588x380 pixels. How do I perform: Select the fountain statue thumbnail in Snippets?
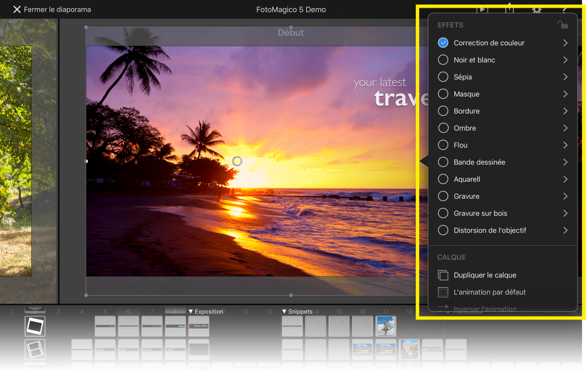tap(386, 326)
